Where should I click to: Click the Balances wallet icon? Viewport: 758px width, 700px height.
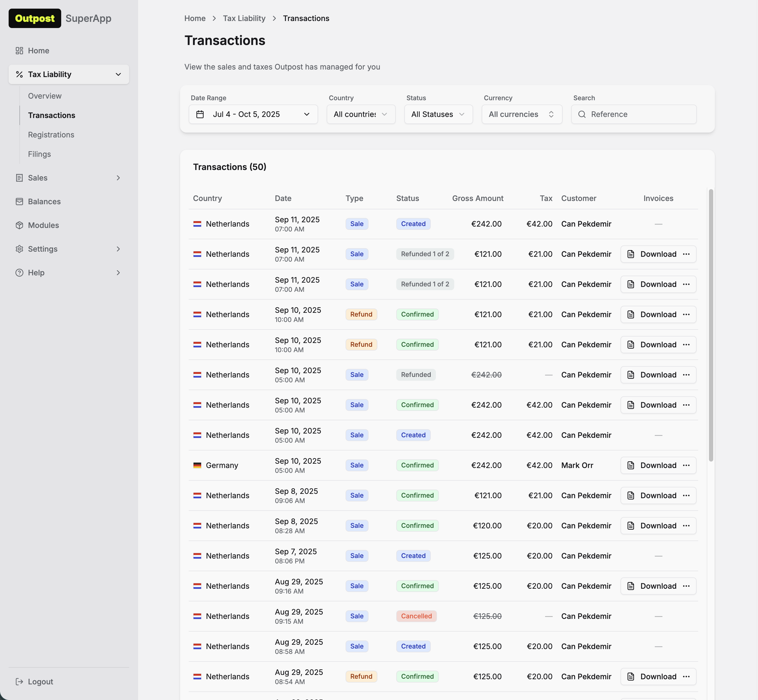pos(19,202)
